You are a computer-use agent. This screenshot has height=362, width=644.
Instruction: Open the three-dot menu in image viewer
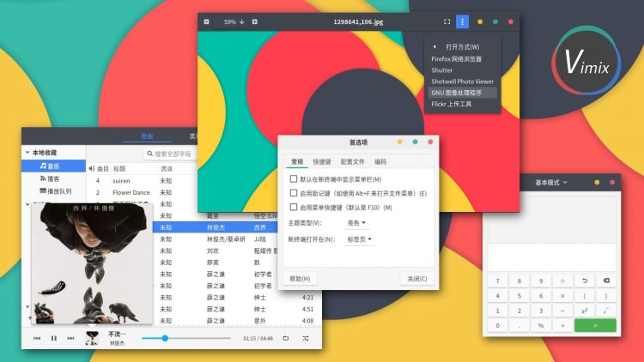click(x=463, y=21)
